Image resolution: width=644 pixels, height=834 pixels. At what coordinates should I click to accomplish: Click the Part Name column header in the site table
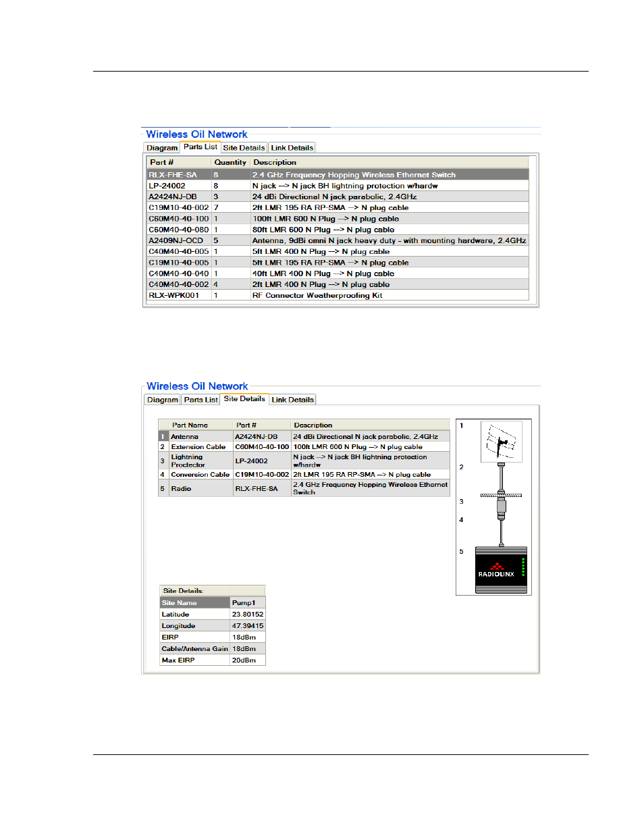[201, 425]
